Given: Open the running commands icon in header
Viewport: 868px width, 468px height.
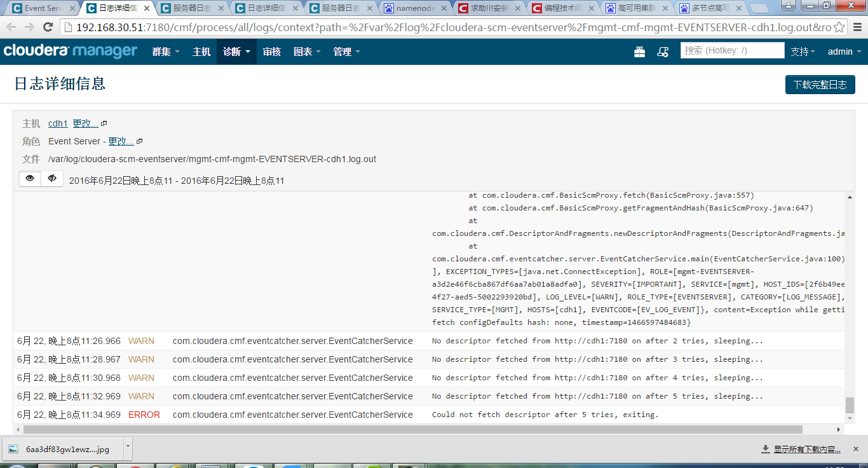Looking at the screenshot, I should tap(663, 52).
